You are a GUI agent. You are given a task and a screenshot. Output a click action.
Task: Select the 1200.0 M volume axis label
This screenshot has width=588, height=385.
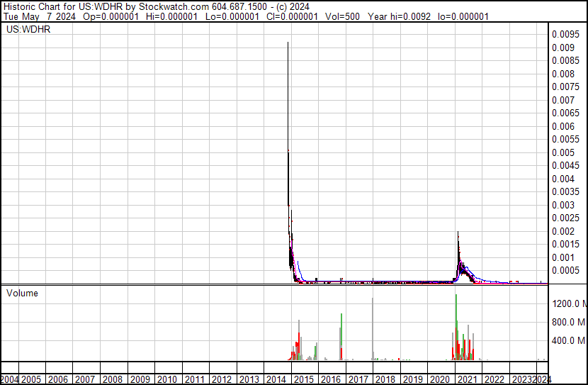coord(570,303)
